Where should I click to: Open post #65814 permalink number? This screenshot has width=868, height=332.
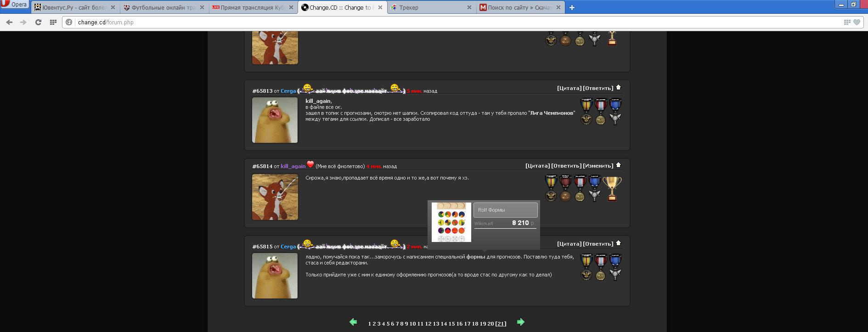(x=262, y=166)
